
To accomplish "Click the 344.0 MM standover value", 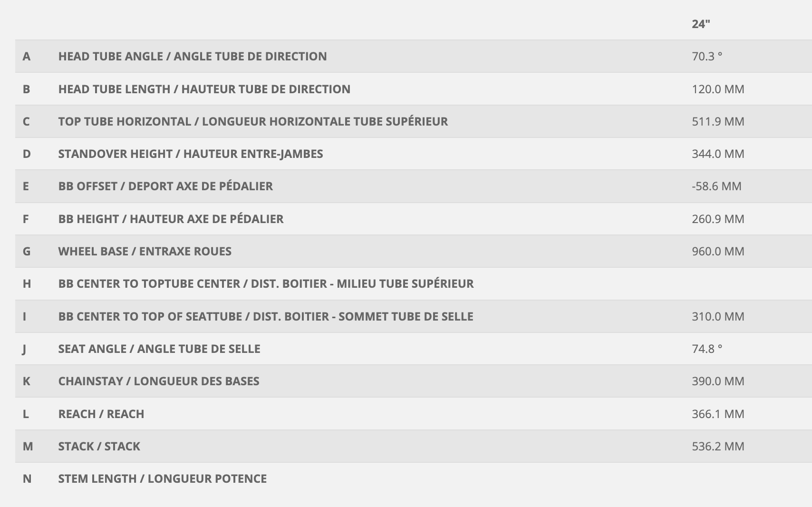I will click(x=718, y=154).
